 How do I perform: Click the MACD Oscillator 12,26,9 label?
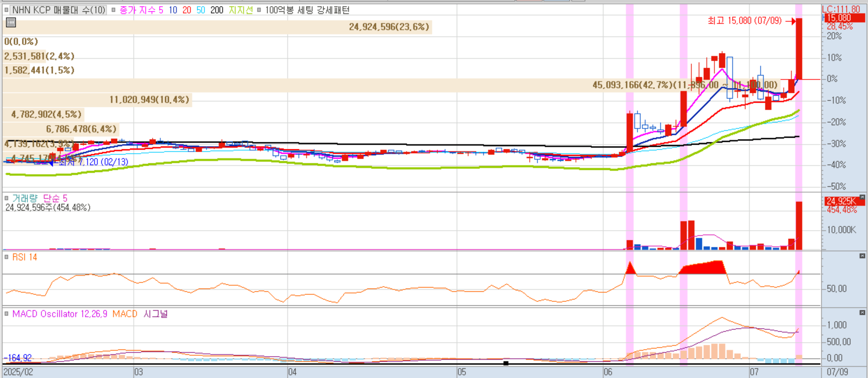coord(60,314)
